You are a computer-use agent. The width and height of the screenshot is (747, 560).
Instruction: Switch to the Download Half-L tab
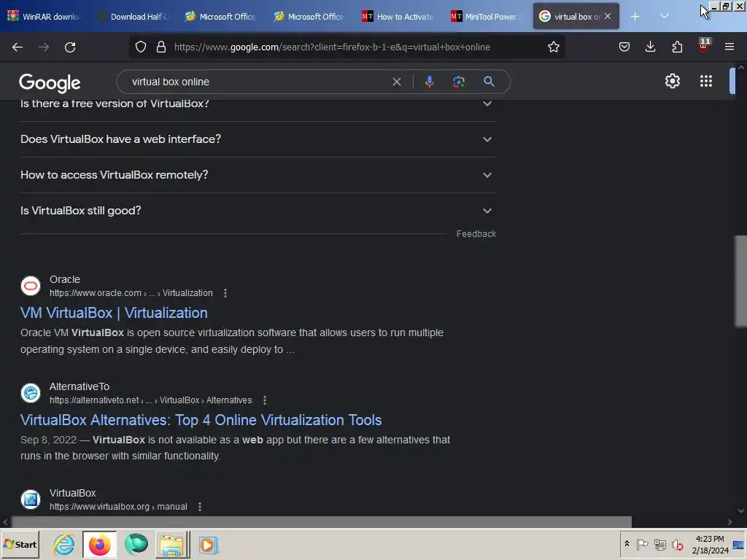pyautogui.click(x=132, y=17)
